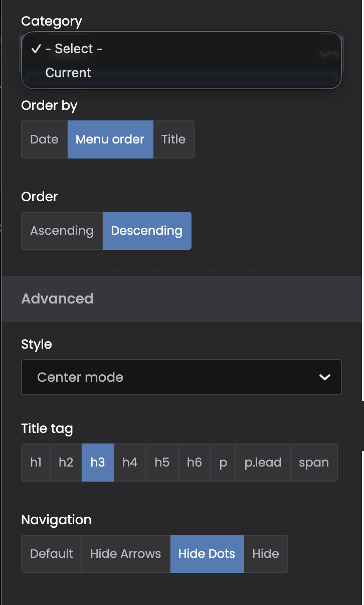Select Hide Arrows navigation option
The height and width of the screenshot is (605, 364).
126,554
